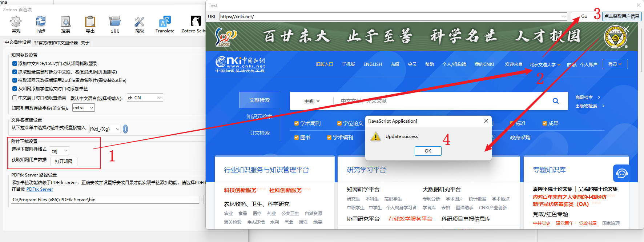Open the 搜索 search preferences pane
Image resolution: width=644 pixels, height=242 pixels.
(65, 24)
